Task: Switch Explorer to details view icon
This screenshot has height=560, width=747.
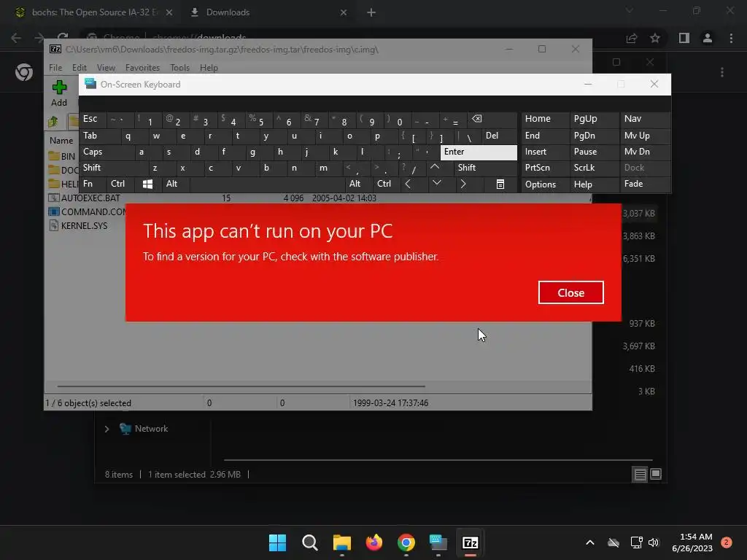Action: pos(640,474)
